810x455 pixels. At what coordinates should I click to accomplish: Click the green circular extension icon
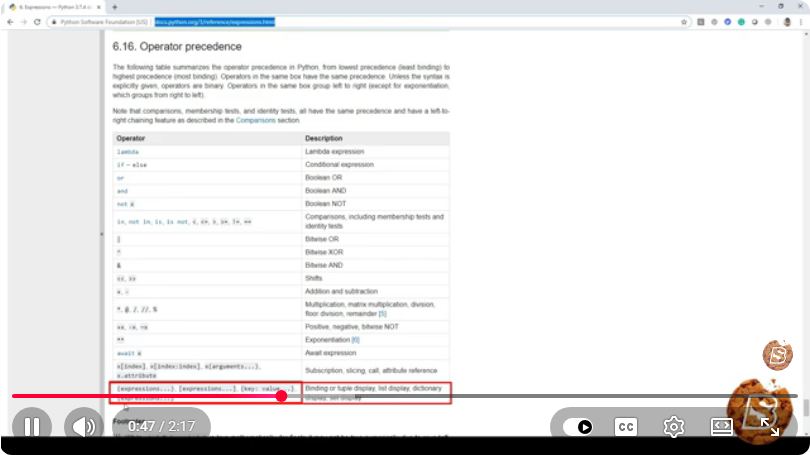(741, 22)
